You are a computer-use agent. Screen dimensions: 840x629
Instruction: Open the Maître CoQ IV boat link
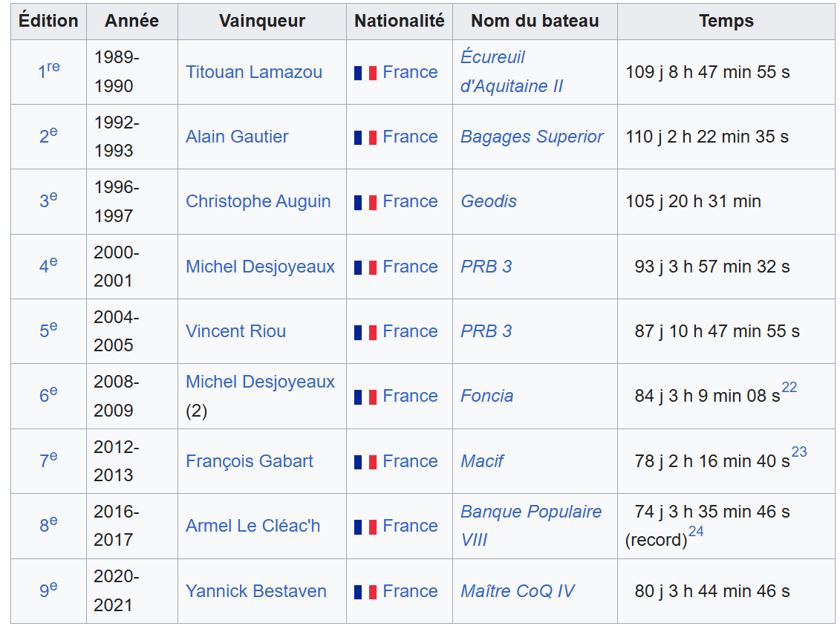pyautogui.click(x=518, y=591)
